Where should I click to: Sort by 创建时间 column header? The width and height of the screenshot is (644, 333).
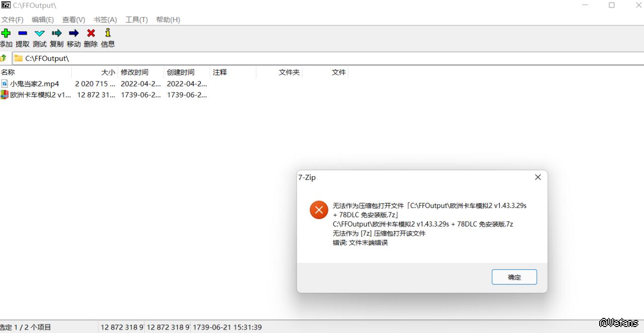pos(187,72)
